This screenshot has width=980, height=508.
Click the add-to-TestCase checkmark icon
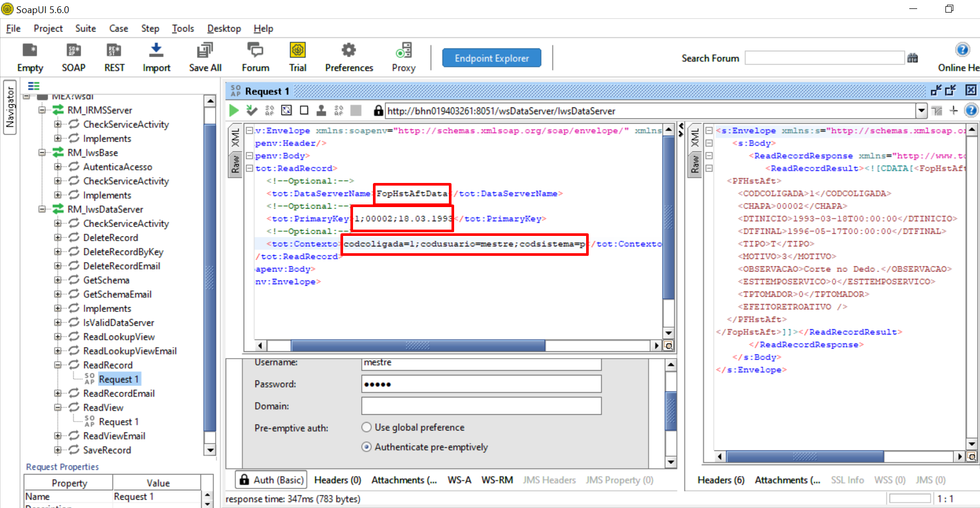tap(252, 110)
